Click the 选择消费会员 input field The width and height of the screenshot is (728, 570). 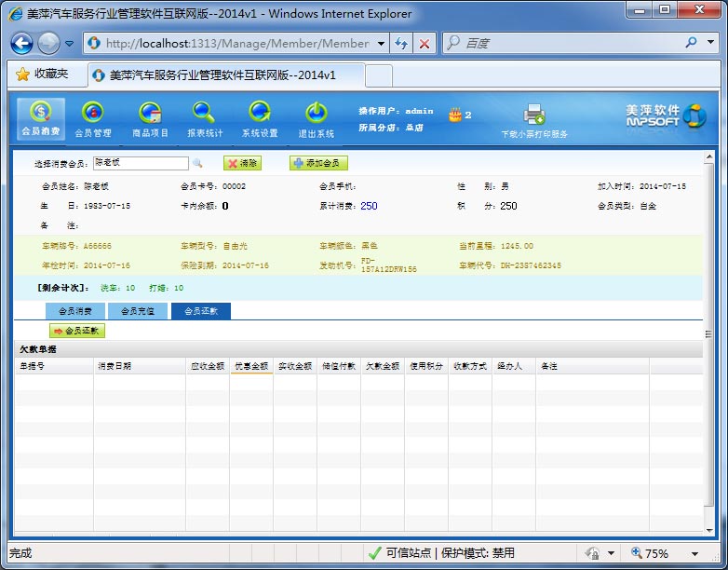[140, 163]
